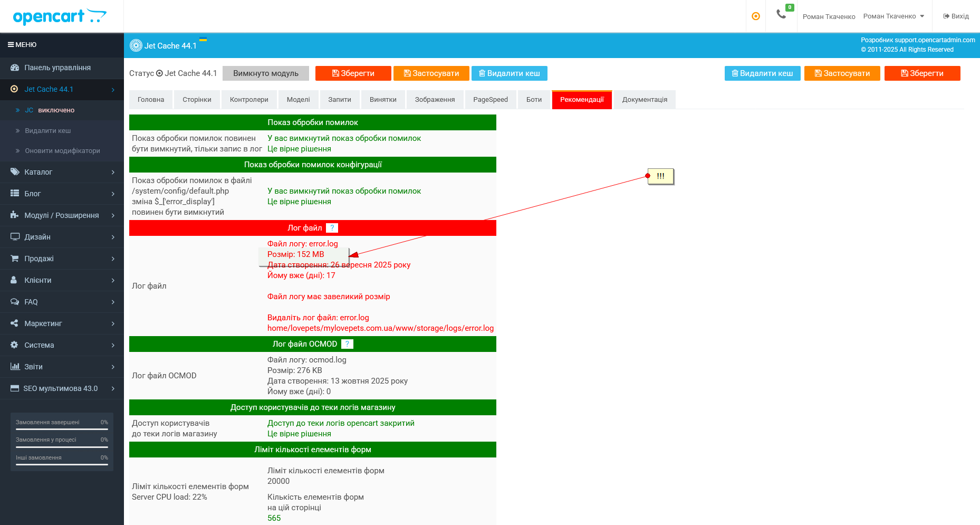Select the Контролери tab
The image size is (980, 525).
[249, 100]
